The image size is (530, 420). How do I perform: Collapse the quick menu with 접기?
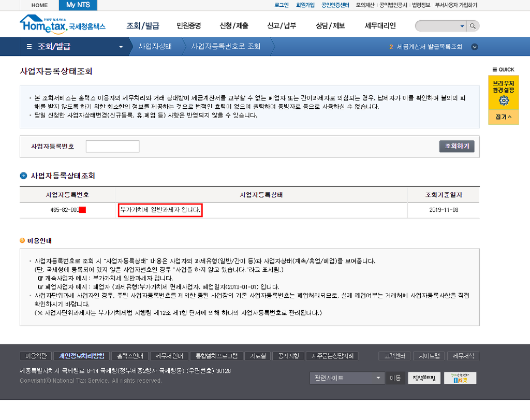point(503,117)
